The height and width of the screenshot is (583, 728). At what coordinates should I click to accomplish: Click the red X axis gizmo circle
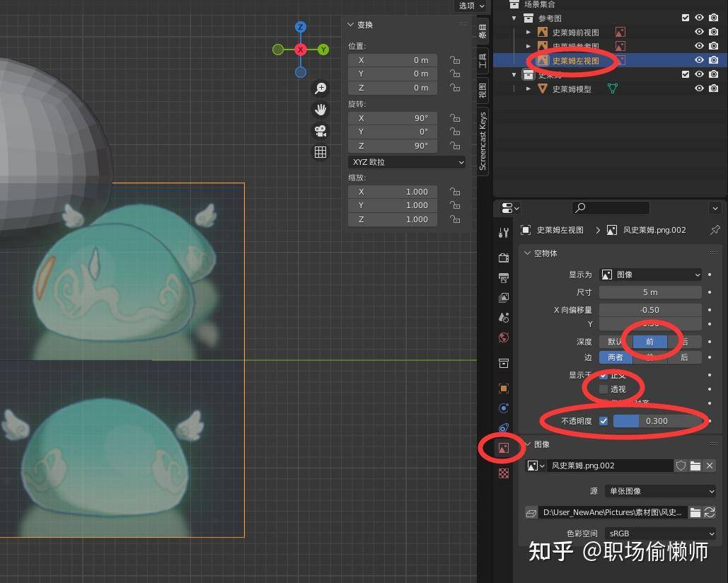tap(301, 50)
